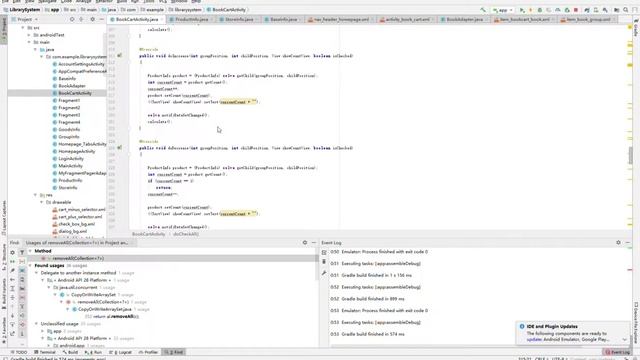The height and width of the screenshot is (360, 640).
Task: Open Event Log settings gear
Action: pyautogui.click(x=618, y=242)
